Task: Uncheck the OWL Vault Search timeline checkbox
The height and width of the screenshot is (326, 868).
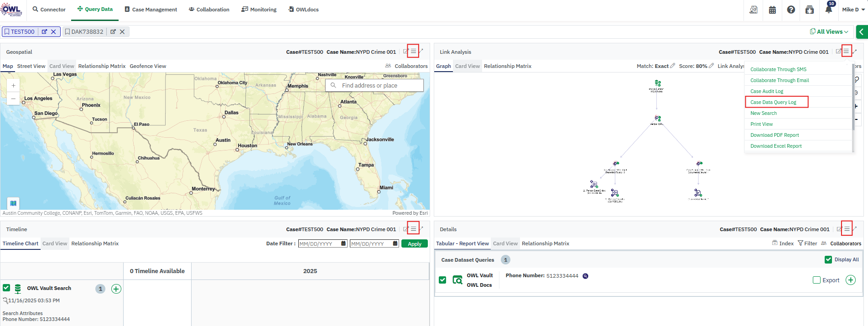Action: pos(6,288)
